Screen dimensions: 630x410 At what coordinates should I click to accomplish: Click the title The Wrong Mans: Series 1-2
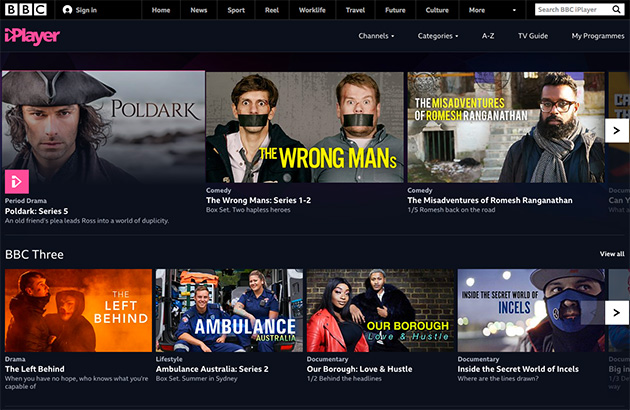coord(258,200)
